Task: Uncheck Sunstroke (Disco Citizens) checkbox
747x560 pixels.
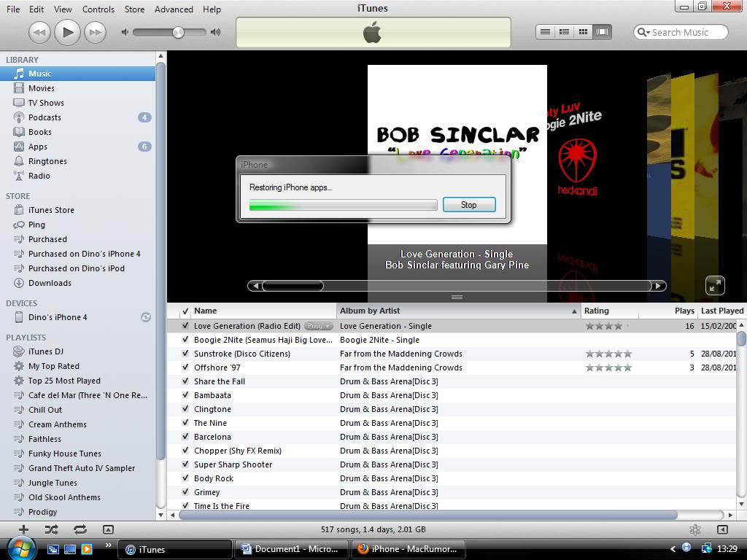Action: click(x=185, y=354)
